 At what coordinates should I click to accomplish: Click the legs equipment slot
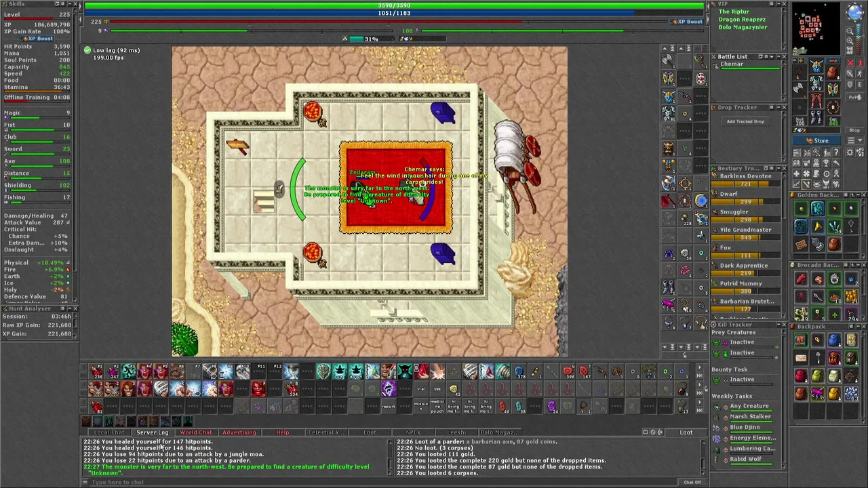[816, 101]
